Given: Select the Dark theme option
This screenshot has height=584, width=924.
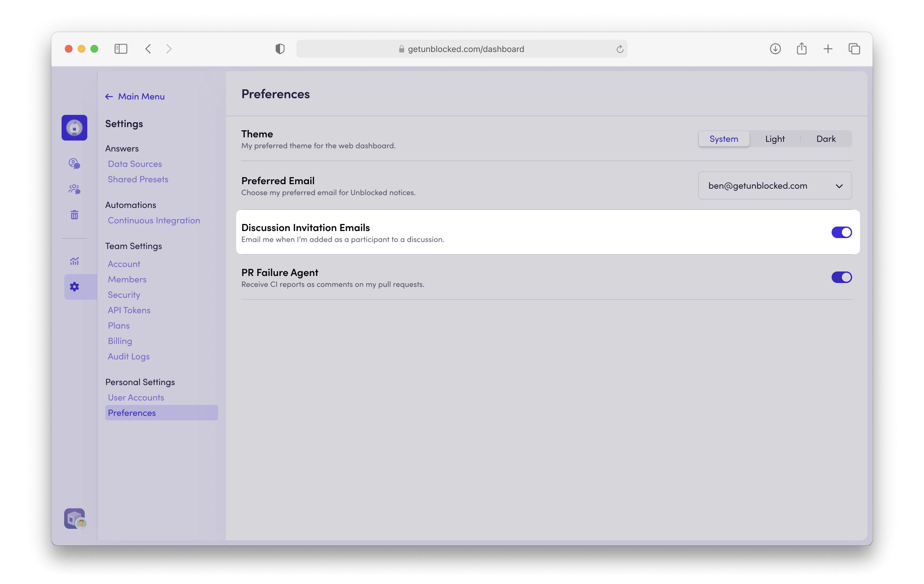Looking at the screenshot, I should click(x=826, y=139).
